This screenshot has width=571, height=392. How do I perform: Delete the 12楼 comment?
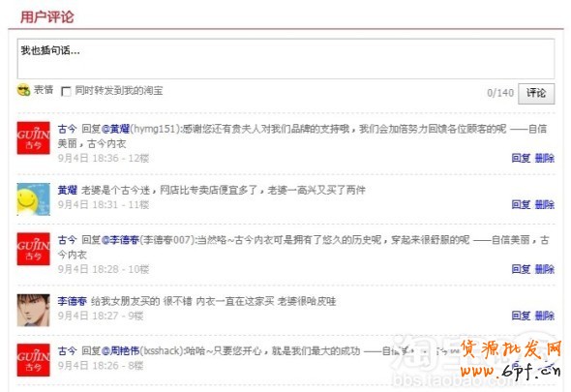click(x=545, y=158)
